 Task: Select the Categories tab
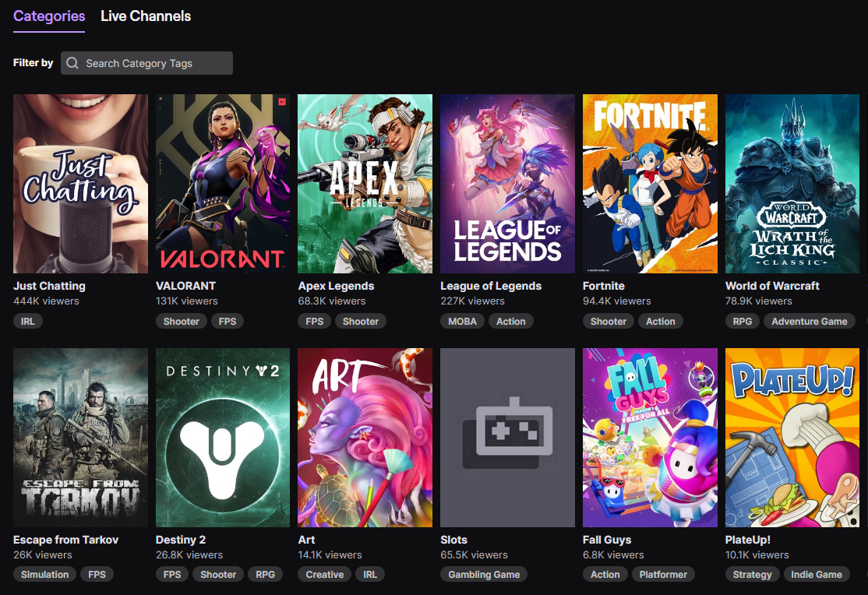(49, 16)
